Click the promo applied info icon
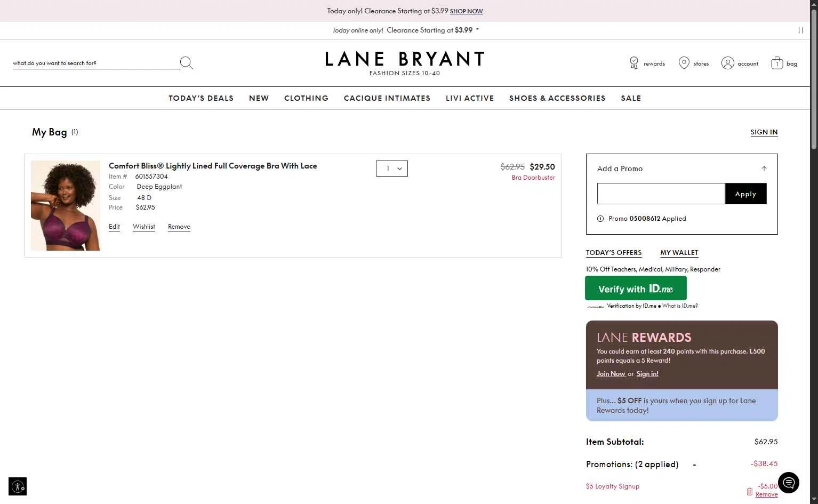The image size is (818, 504). [x=600, y=219]
